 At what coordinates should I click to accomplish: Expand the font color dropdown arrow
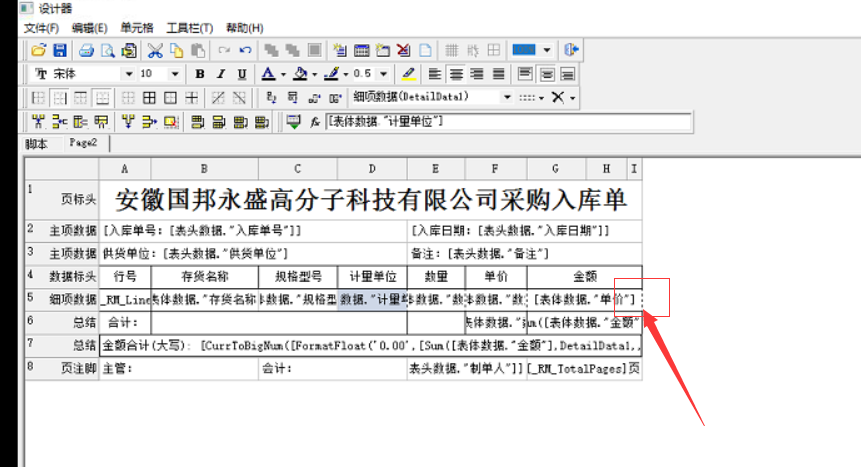tap(283, 74)
